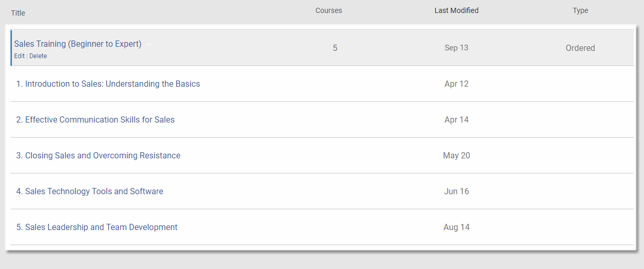Collapse the Sales Training chevron arrow
Viewport: 644px width, 269px height.
[x=149, y=45]
